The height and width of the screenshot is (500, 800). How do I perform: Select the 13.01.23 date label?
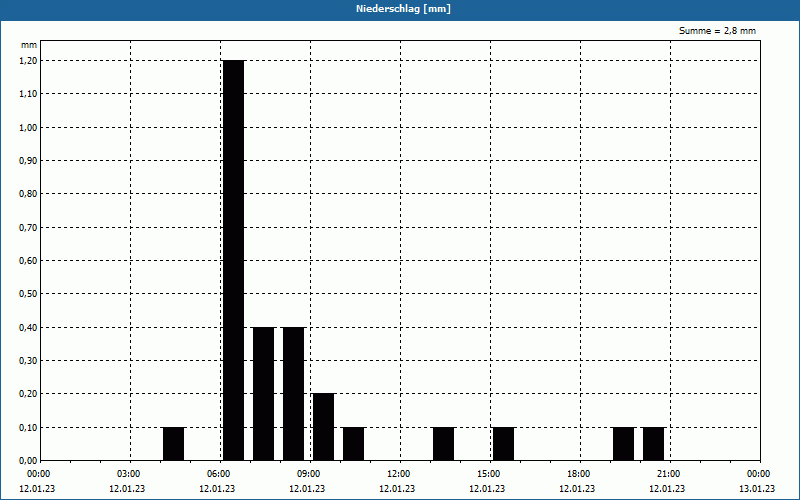pos(757,489)
